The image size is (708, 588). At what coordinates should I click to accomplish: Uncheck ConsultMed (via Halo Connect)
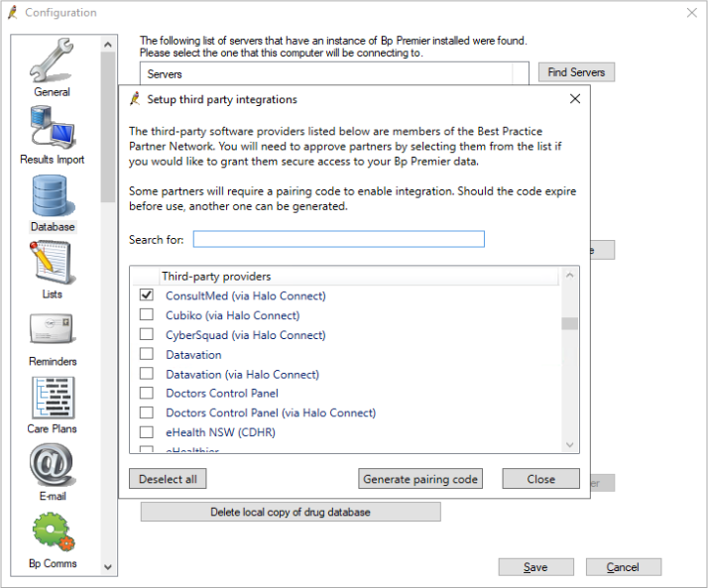[147, 295]
